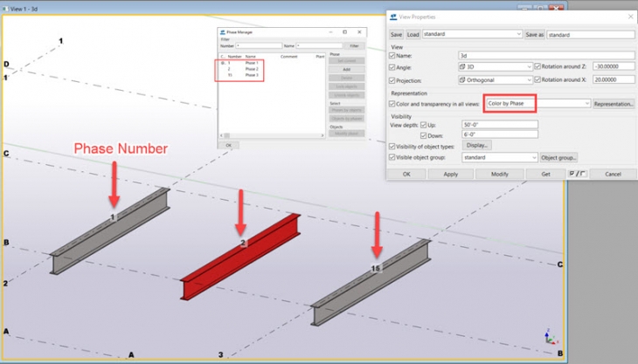The width and height of the screenshot is (638, 364).
Task: Sort phases by the Number column header
Action: coord(234,56)
